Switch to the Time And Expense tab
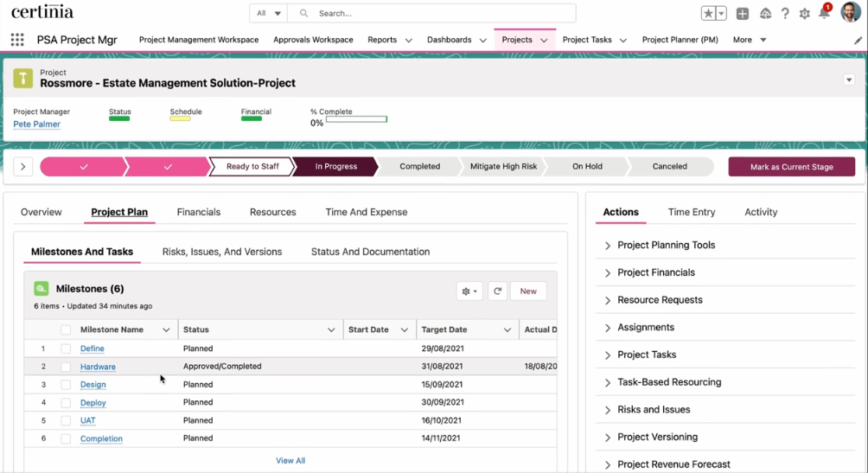Image resolution: width=868 pixels, height=473 pixels. [367, 212]
